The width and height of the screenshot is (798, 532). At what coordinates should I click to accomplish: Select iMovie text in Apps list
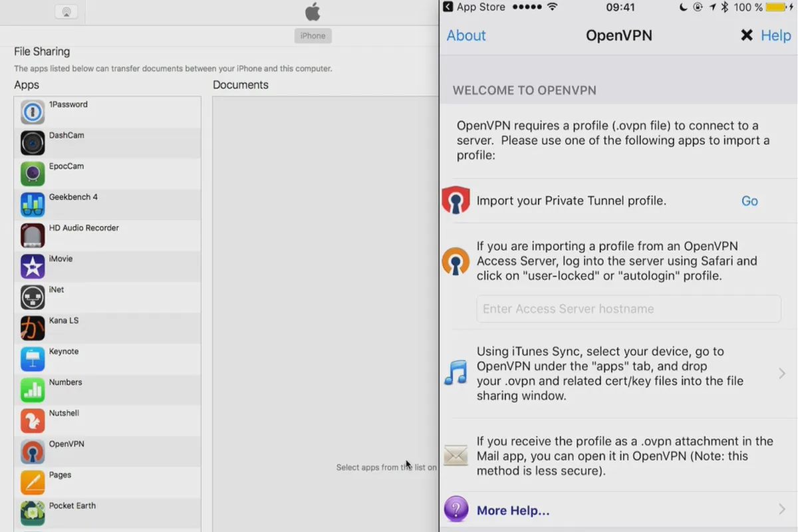[61, 259]
